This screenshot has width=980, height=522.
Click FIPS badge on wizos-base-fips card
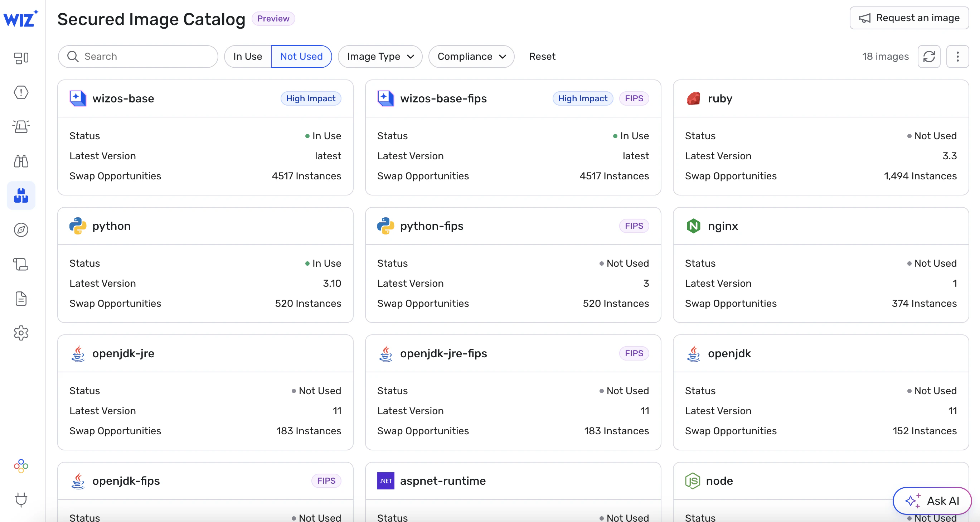[634, 98]
